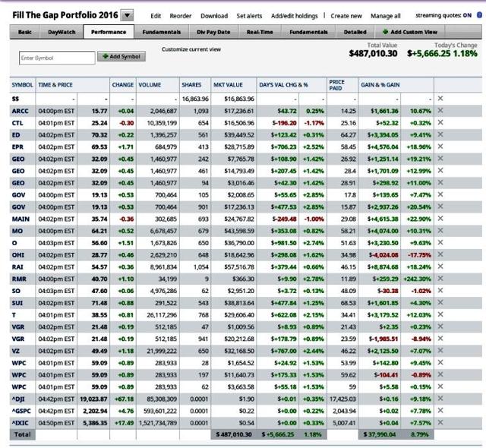The width and height of the screenshot is (486, 448).
Task: Click the streaming quotes help icon
Action: point(479,15)
